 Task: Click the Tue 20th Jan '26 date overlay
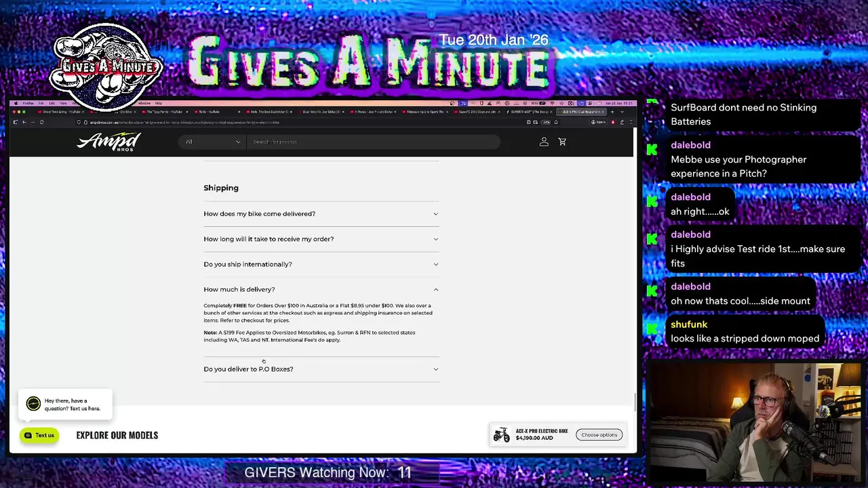[493, 40]
